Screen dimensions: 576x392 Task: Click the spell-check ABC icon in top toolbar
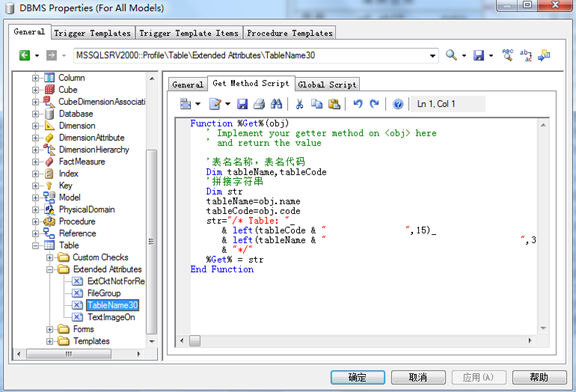click(x=508, y=55)
